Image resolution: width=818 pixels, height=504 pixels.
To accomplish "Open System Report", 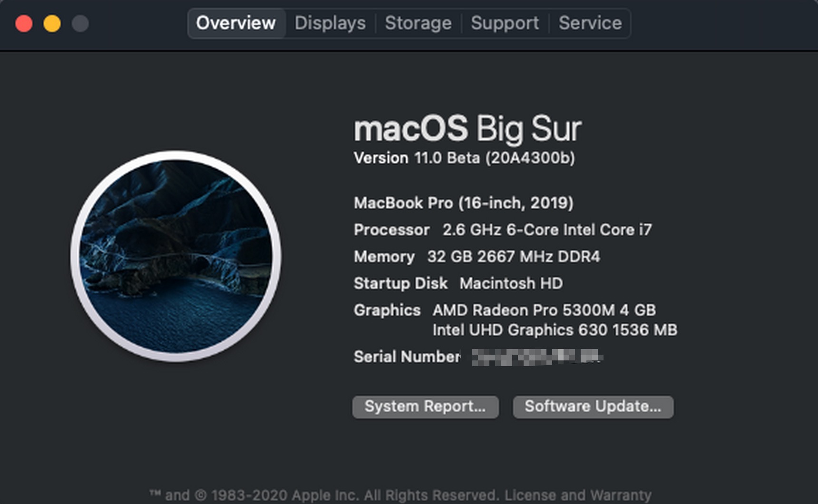I will point(426,407).
